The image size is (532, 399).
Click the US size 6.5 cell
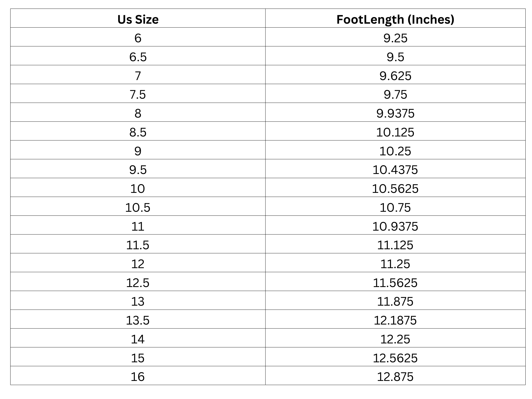(138, 56)
